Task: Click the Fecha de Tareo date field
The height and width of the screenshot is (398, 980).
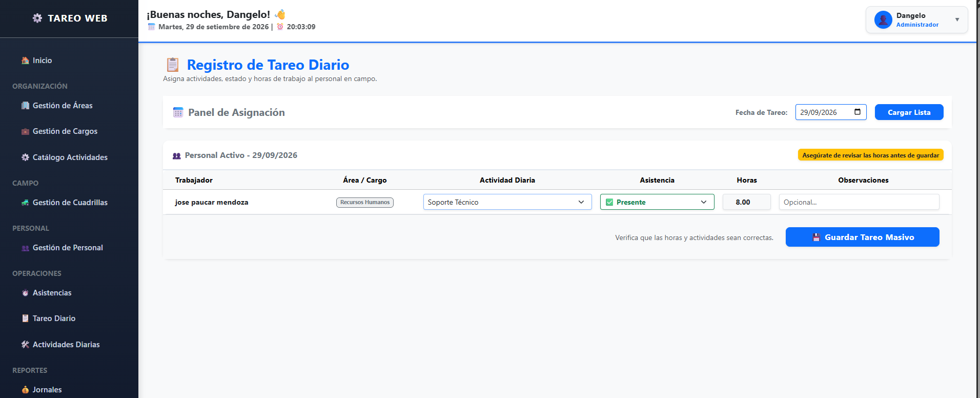Action: pos(831,112)
